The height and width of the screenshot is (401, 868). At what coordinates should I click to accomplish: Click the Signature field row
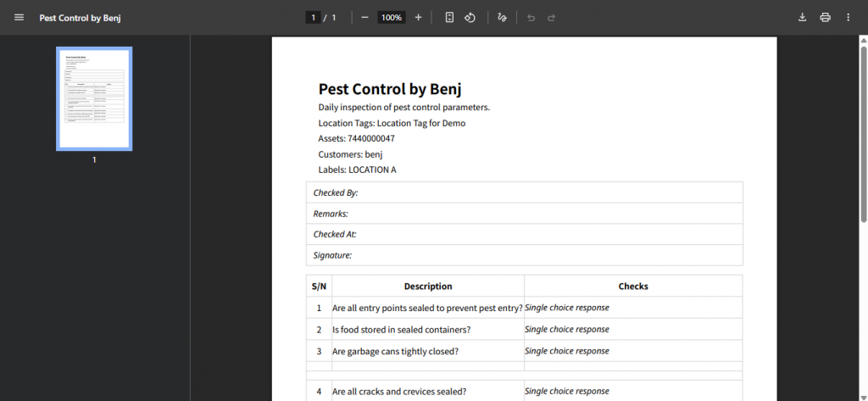pyautogui.click(x=524, y=255)
